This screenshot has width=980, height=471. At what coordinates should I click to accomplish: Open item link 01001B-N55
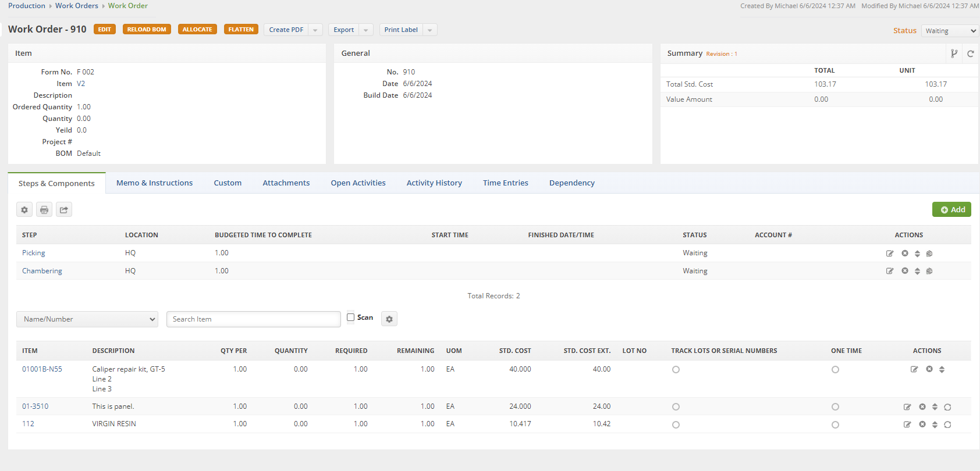tap(42, 369)
